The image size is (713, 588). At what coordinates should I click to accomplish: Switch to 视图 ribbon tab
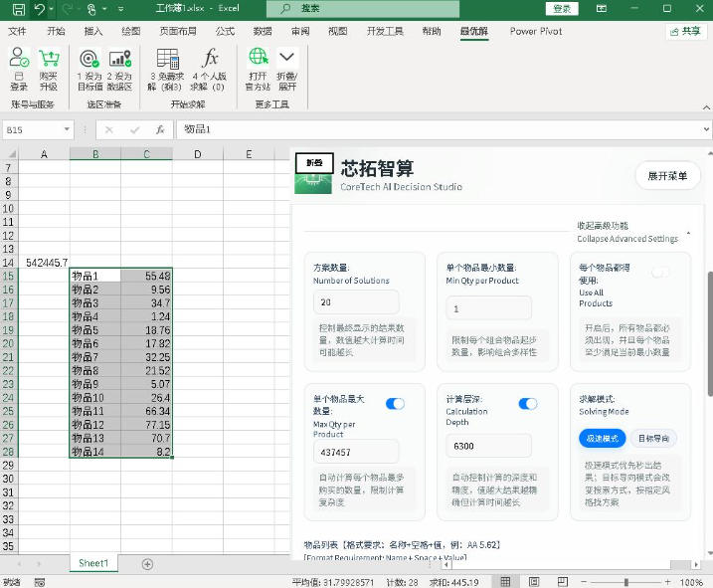337,32
